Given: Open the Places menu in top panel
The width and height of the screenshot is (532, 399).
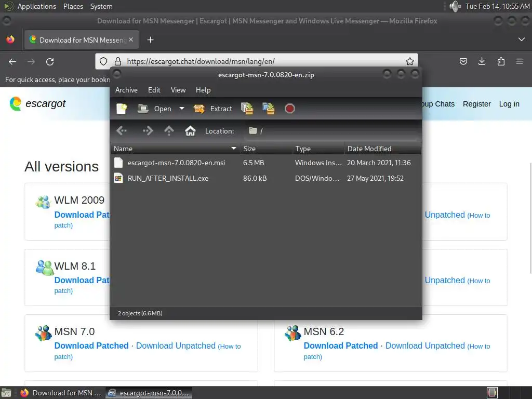Looking at the screenshot, I should (73, 6).
